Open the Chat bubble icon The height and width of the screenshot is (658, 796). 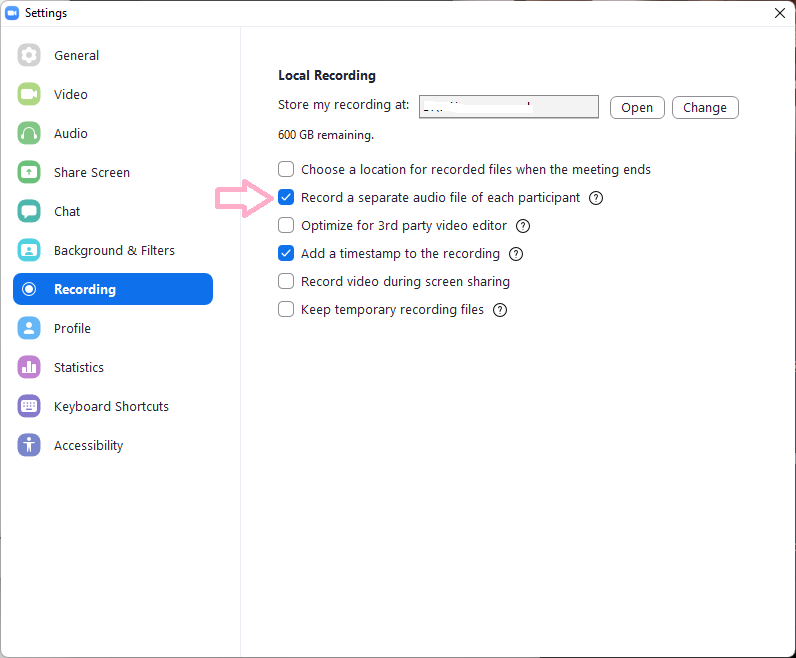(29, 212)
